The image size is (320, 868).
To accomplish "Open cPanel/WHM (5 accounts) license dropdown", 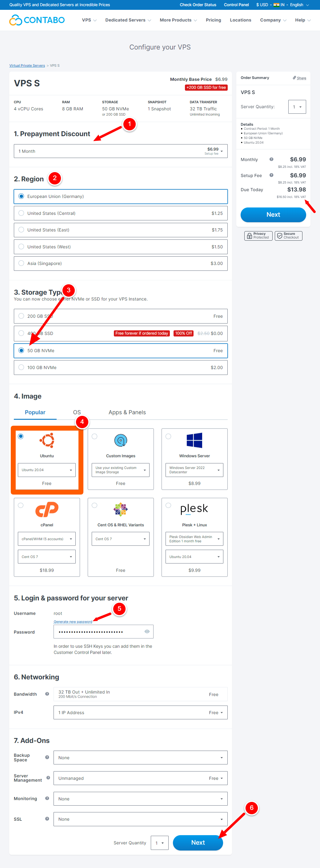I will (x=46, y=539).
